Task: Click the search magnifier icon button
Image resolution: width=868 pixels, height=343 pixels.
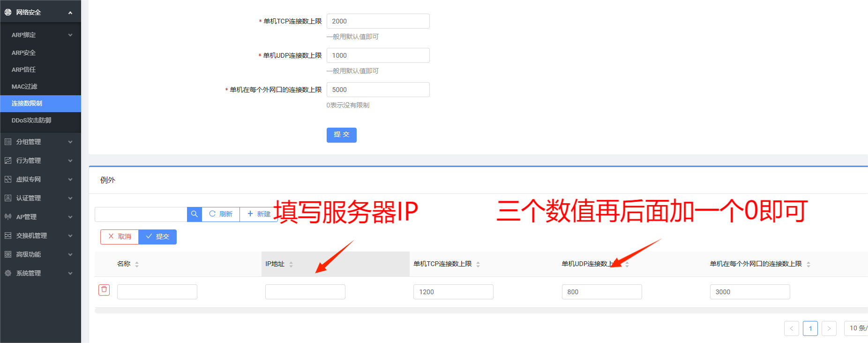Action: click(x=194, y=214)
